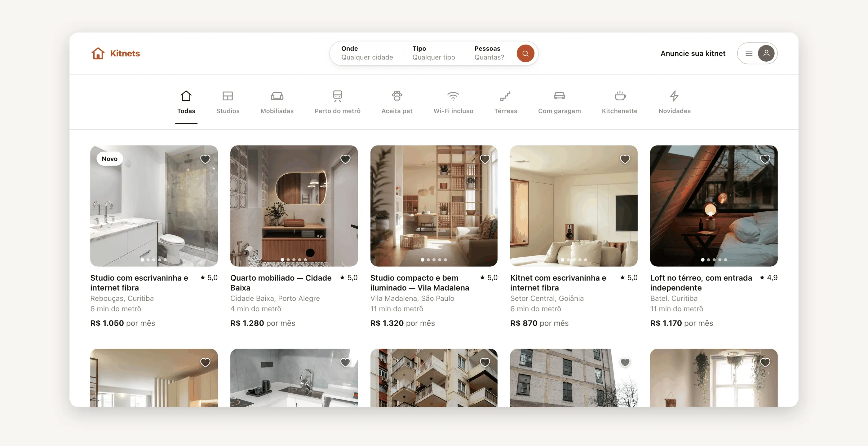Select the Todas house icon filter
Viewport: 868px width, 446px height.
pyautogui.click(x=186, y=96)
